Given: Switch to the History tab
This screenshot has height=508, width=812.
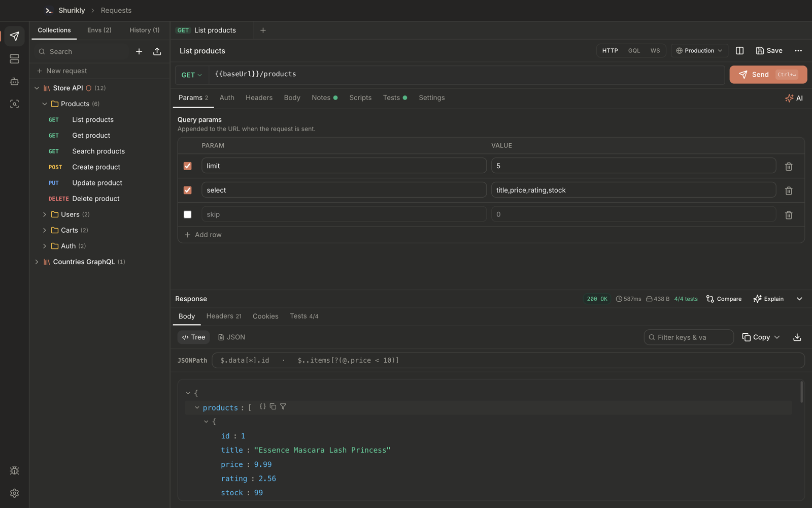Looking at the screenshot, I should [x=144, y=30].
